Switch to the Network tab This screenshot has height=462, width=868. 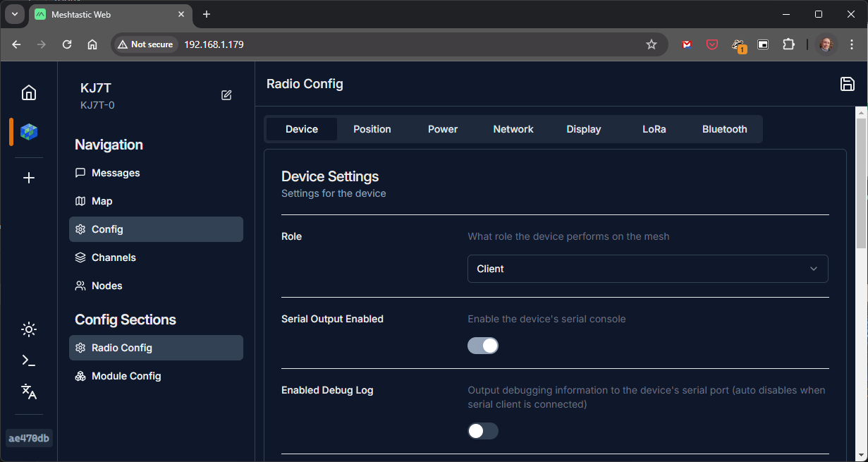(513, 129)
